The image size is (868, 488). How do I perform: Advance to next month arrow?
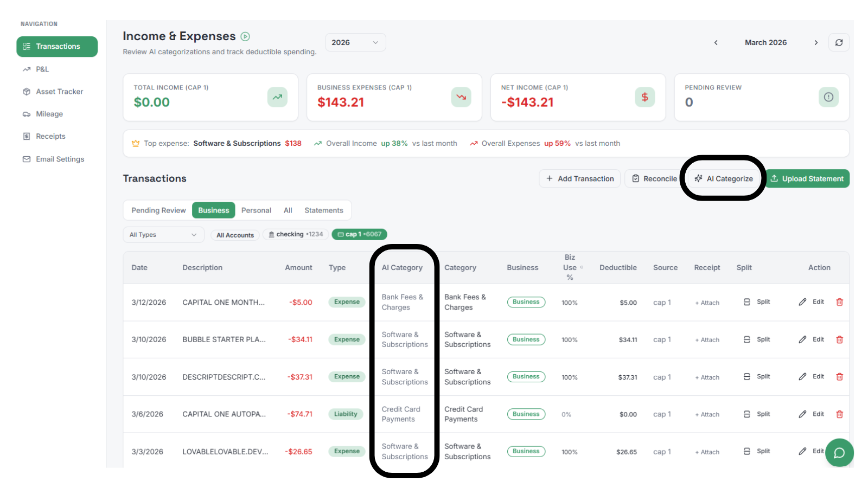click(816, 42)
